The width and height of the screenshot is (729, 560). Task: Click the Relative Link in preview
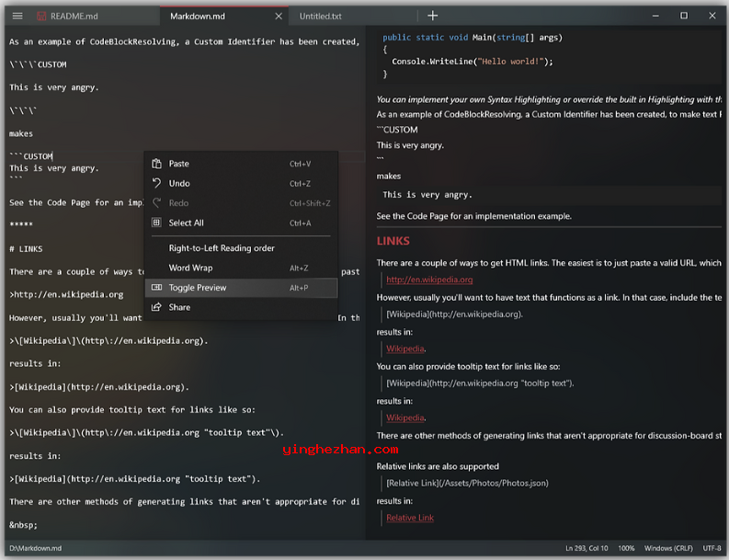(x=410, y=518)
